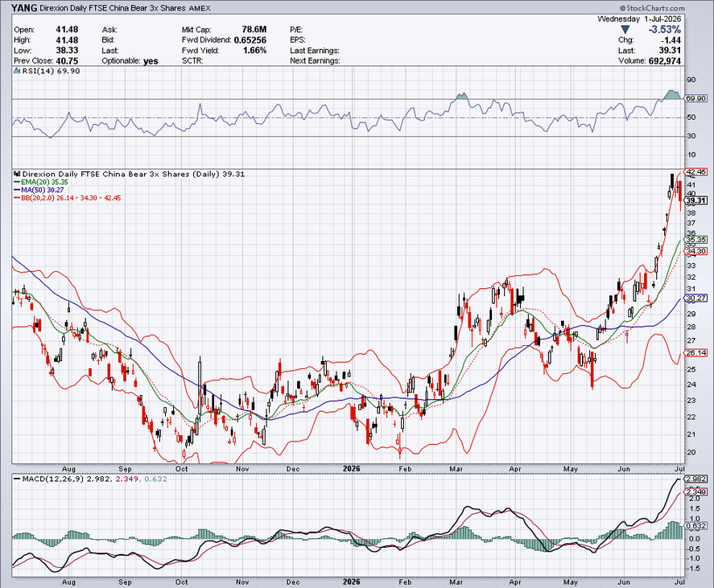The image size is (714, 588).
Task: Click the Chg -1.44 value
Action: [671, 40]
